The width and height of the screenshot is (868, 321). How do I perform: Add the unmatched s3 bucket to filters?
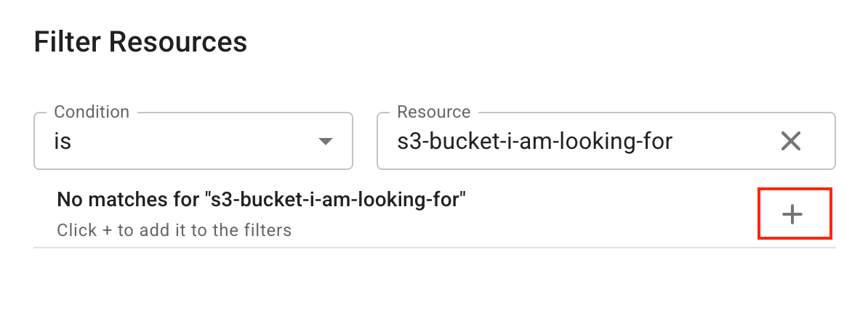792,214
